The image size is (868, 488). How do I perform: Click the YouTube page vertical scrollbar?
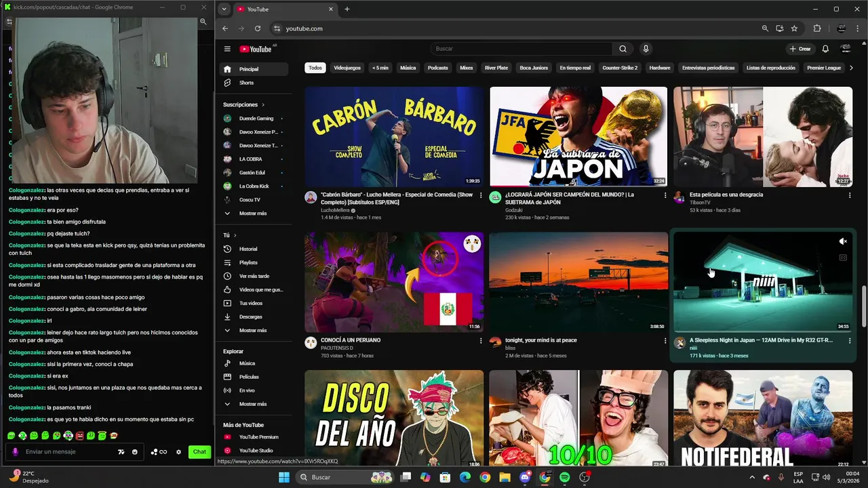(x=864, y=306)
